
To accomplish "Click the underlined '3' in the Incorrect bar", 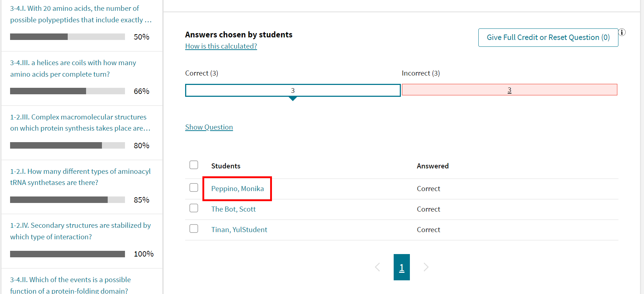I will pyautogui.click(x=509, y=90).
